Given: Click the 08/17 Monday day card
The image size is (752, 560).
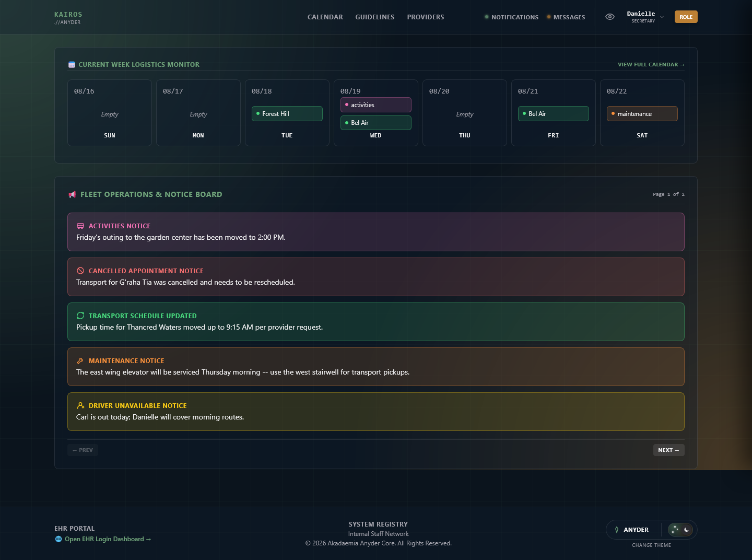Looking at the screenshot, I should 198,113.
